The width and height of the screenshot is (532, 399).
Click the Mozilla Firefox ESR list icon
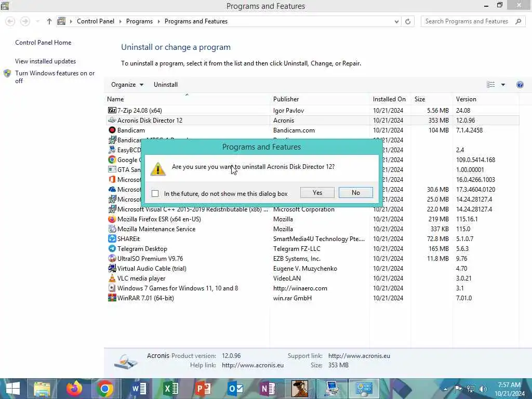pyautogui.click(x=112, y=219)
